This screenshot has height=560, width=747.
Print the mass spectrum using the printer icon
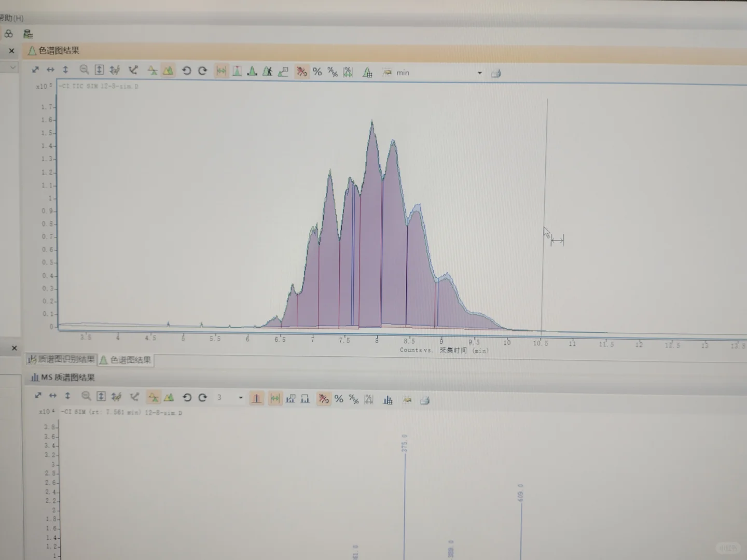[x=424, y=400]
